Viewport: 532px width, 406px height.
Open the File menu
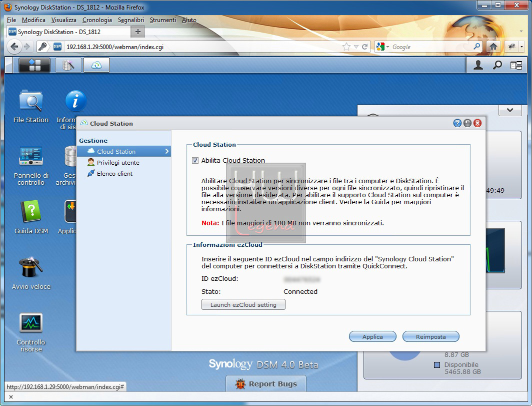11,20
